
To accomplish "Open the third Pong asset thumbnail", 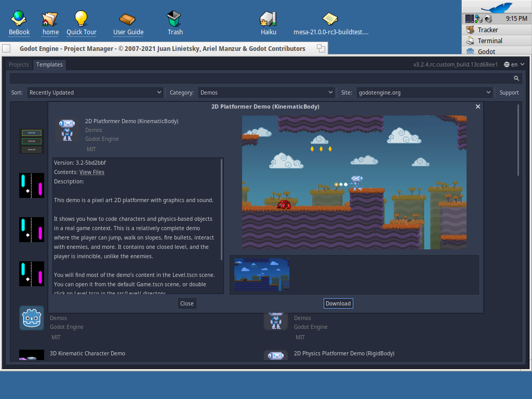I will tap(32, 273).
